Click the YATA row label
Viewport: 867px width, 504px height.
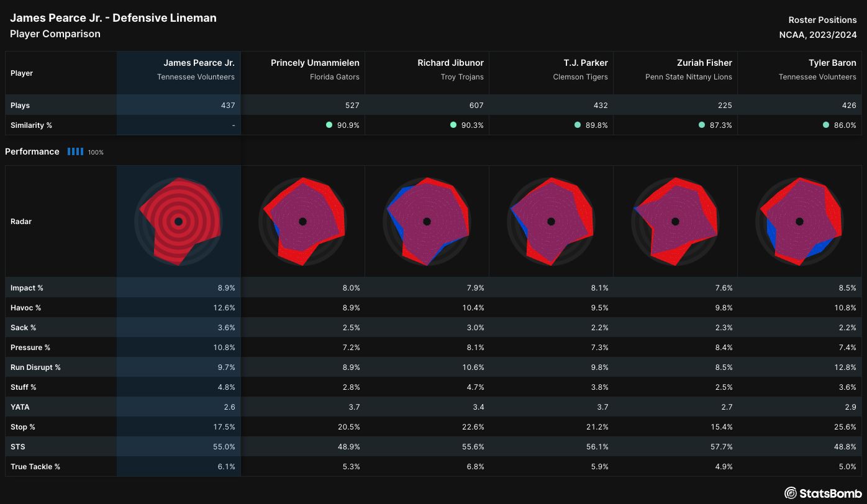click(20, 407)
